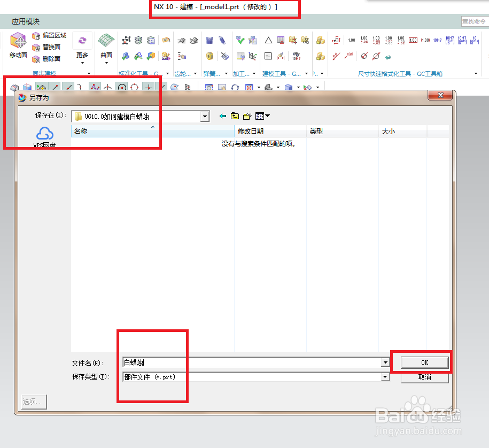Click the views icon in the dialog toolbar

coord(261,115)
